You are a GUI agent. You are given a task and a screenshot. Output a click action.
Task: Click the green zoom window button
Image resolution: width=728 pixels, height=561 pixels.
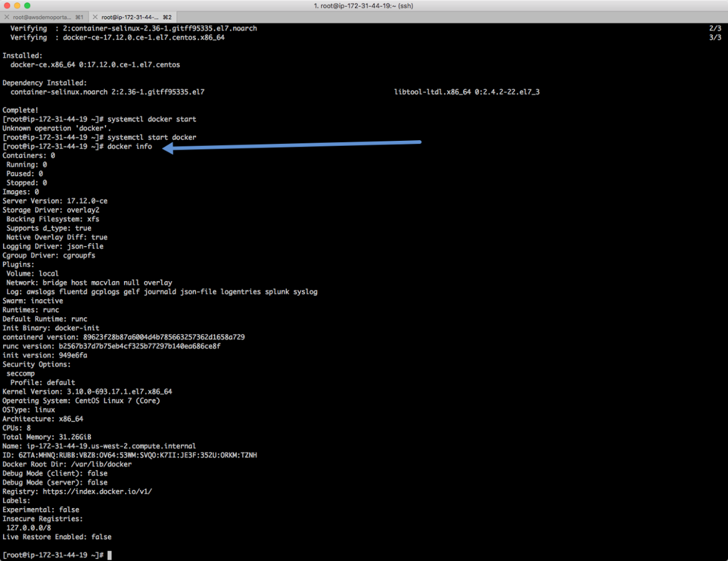[27, 6]
